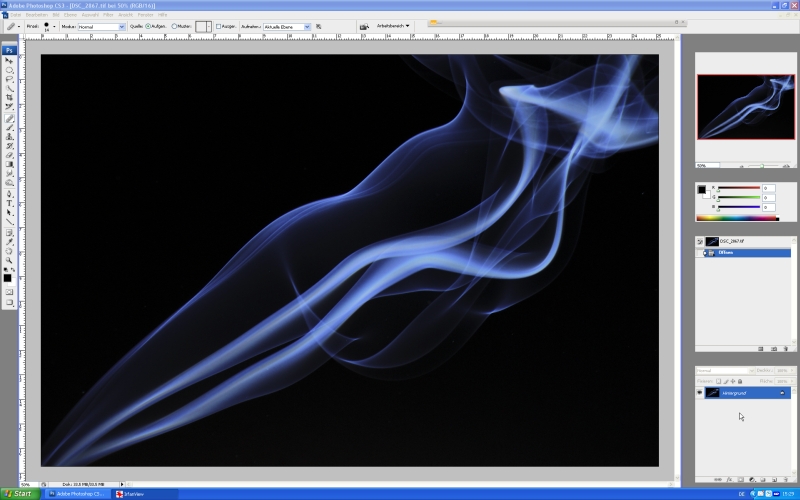800x500 pixels.
Task: Open the Datei menu
Action: [16, 15]
